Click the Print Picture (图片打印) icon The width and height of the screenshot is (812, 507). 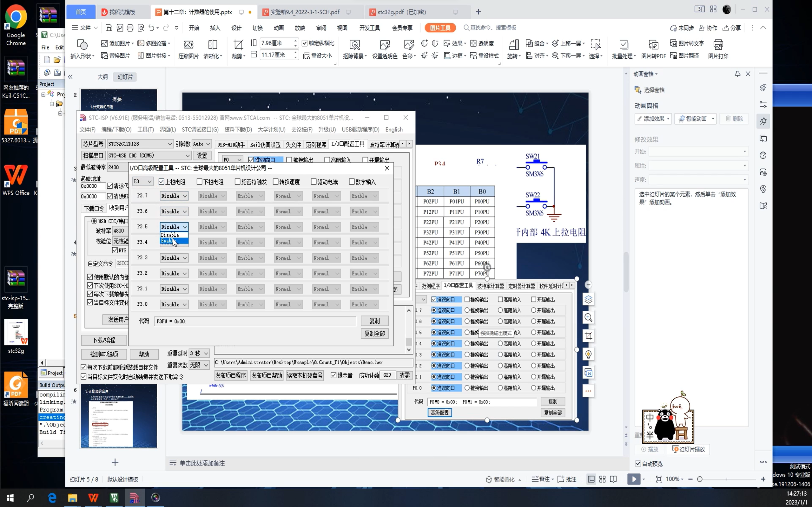click(x=718, y=45)
